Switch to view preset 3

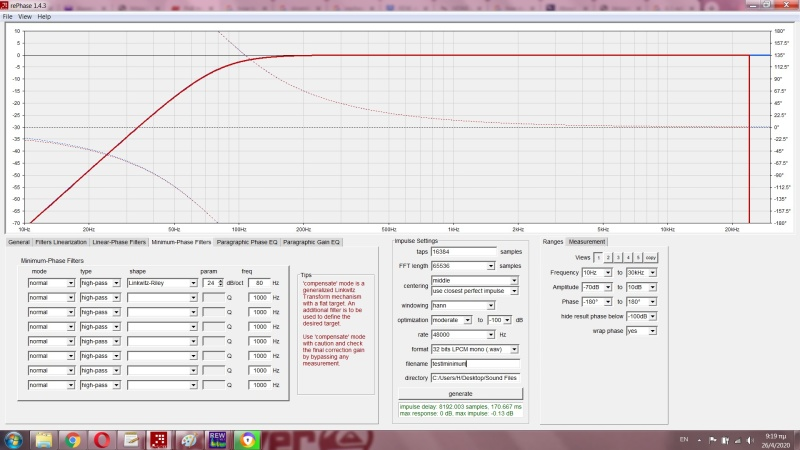[x=618, y=257]
